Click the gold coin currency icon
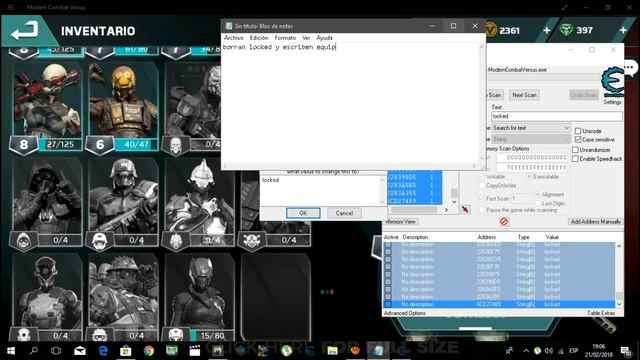The height and width of the screenshot is (360, 640). 491,30
